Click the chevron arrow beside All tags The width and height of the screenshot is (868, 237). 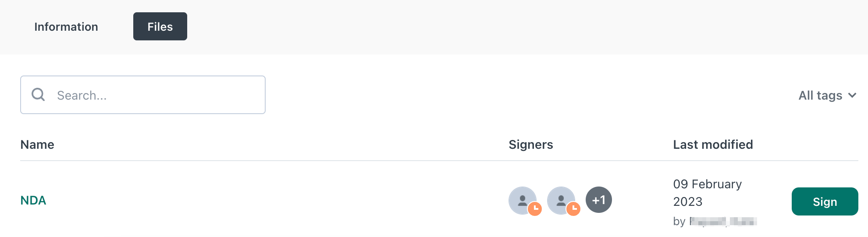tap(852, 95)
